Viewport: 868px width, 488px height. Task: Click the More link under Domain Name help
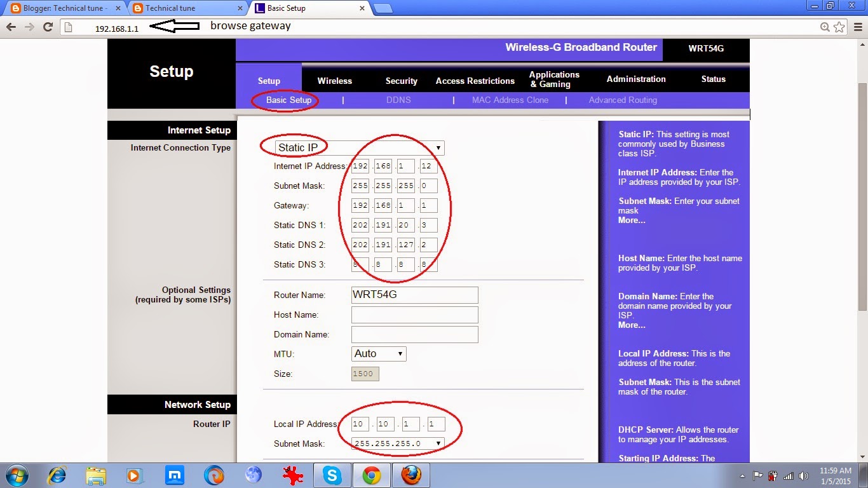pos(632,325)
